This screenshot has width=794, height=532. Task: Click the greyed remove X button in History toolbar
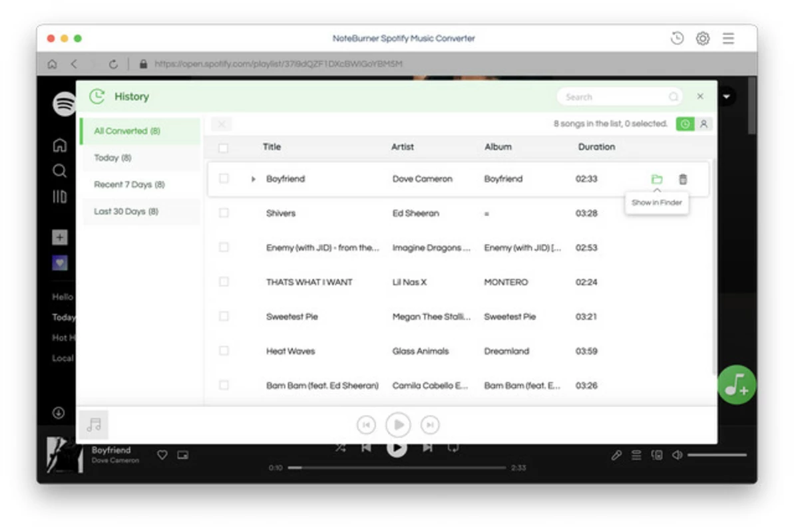pos(221,124)
